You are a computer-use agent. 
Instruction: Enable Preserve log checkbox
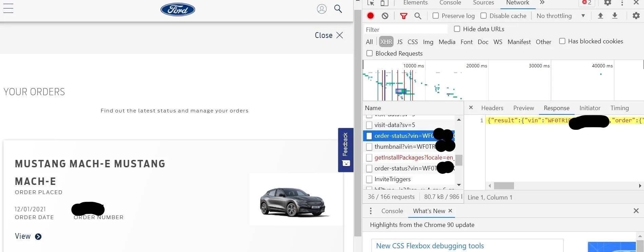tap(436, 16)
